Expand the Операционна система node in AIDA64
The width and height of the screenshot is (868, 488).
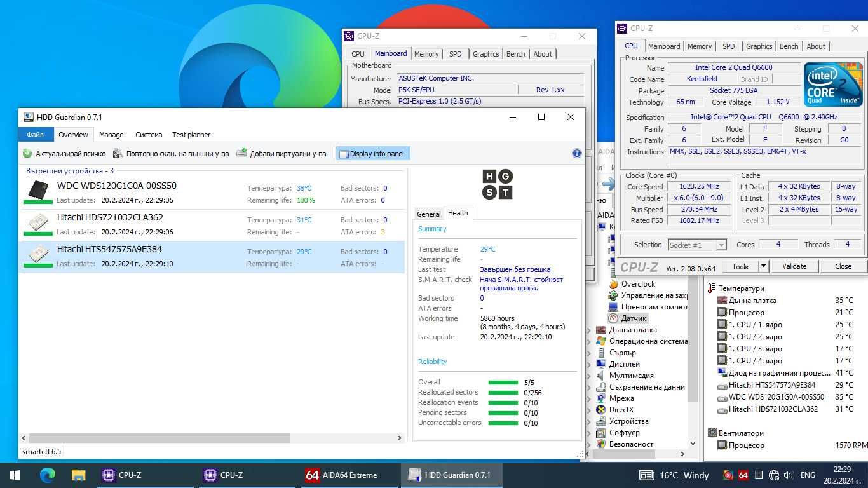tap(589, 342)
